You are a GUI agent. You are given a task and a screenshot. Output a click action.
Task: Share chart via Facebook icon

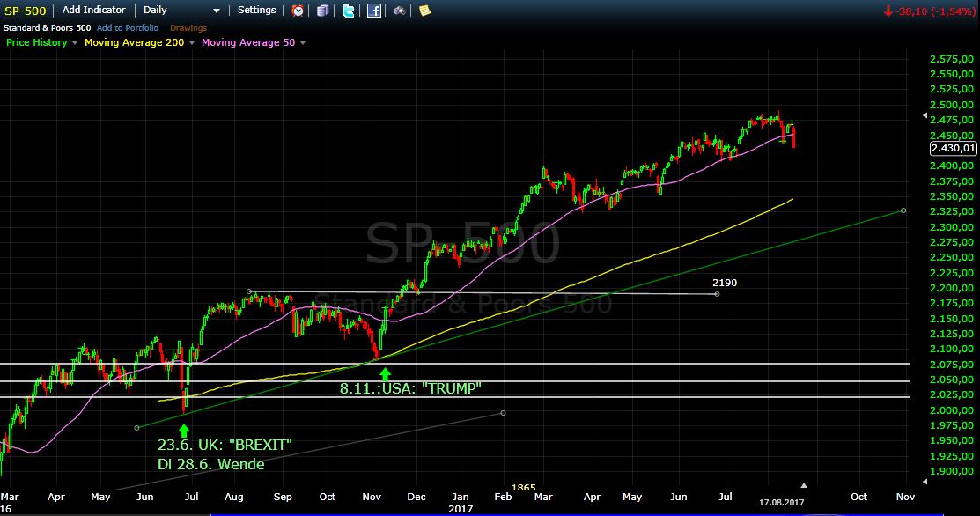374,11
